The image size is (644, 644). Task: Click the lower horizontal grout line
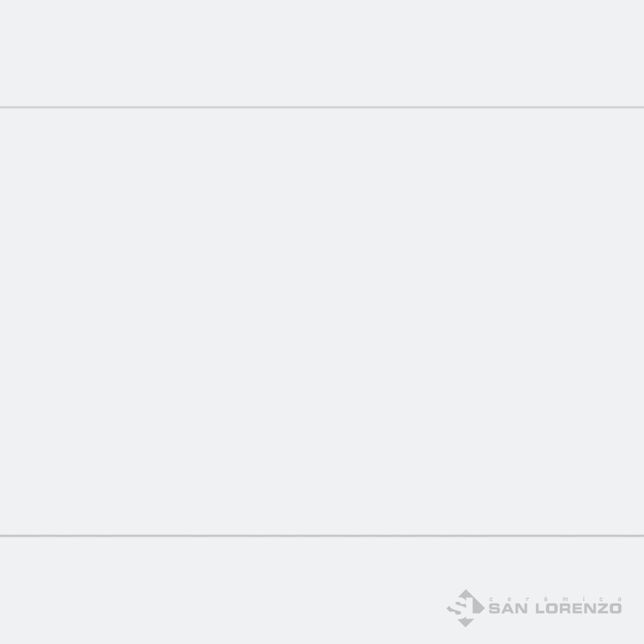coord(322,535)
